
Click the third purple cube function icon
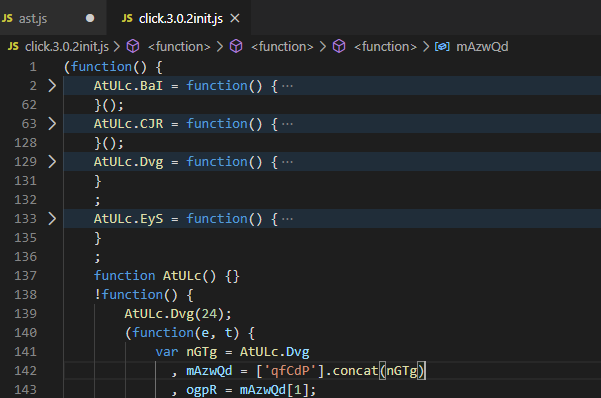coord(339,47)
